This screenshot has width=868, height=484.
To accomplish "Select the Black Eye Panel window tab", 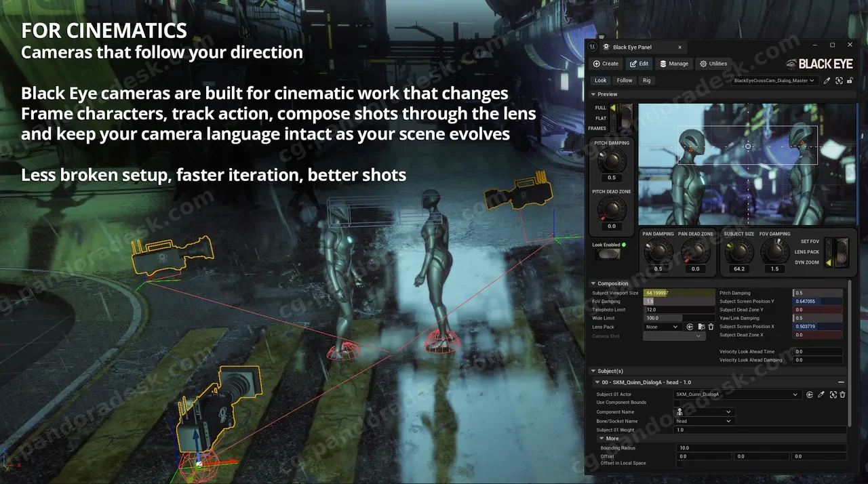I will click(644, 47).
